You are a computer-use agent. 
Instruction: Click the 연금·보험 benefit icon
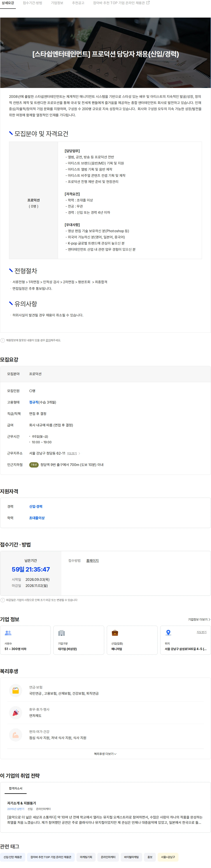15,691
